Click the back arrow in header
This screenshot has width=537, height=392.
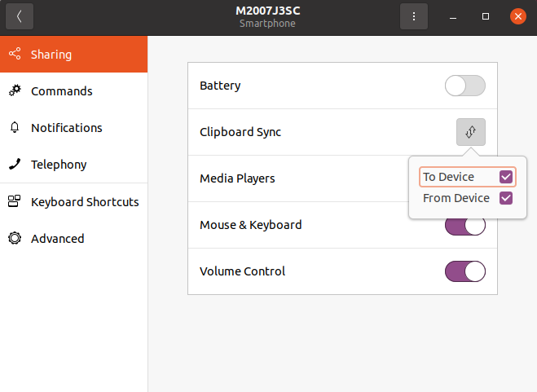click(x=19, y=16)
